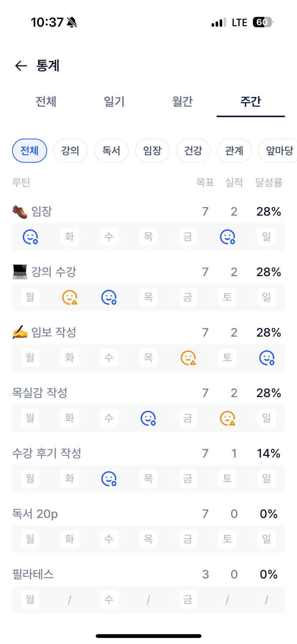Switch to the 월간 tab

[182, 102]
